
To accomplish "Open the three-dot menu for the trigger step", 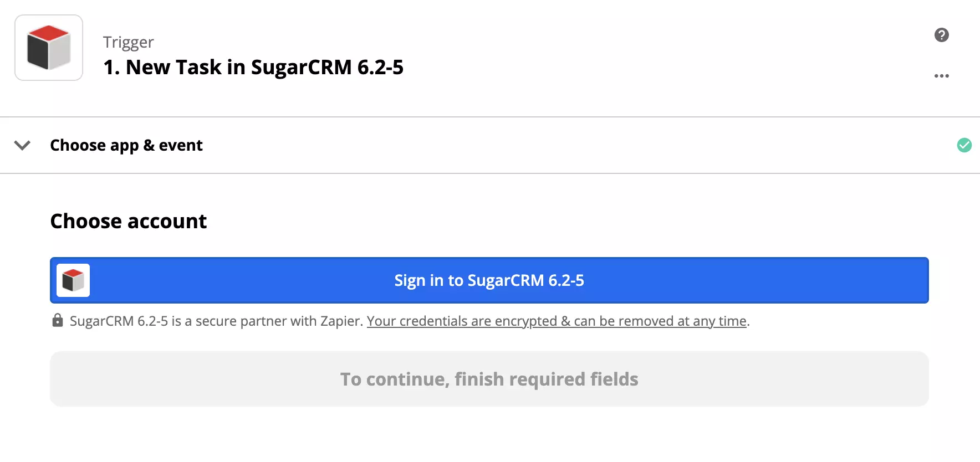I will point(941,75).
